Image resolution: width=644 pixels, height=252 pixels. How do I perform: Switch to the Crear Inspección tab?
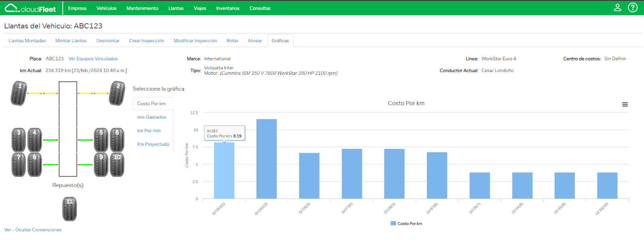pos(147,41)
